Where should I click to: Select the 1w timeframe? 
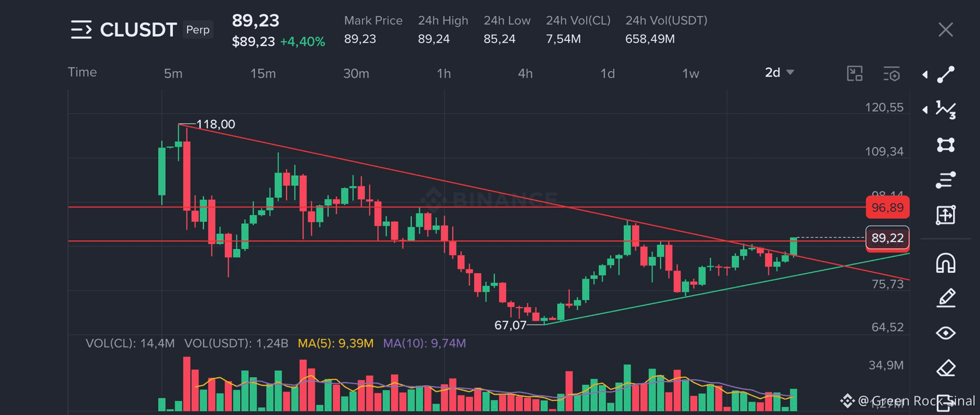tap(691, 73)
